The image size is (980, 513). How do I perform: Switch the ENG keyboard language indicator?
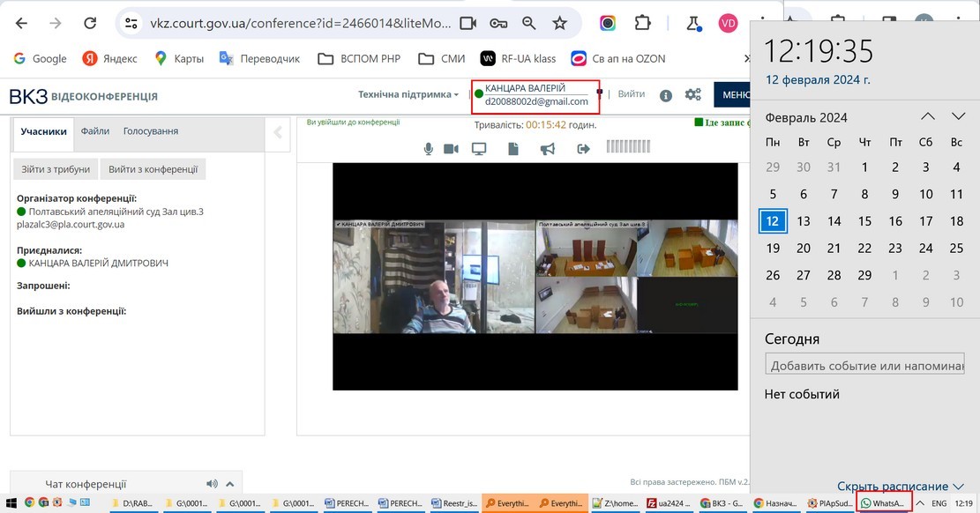click(x=939, y=503)
